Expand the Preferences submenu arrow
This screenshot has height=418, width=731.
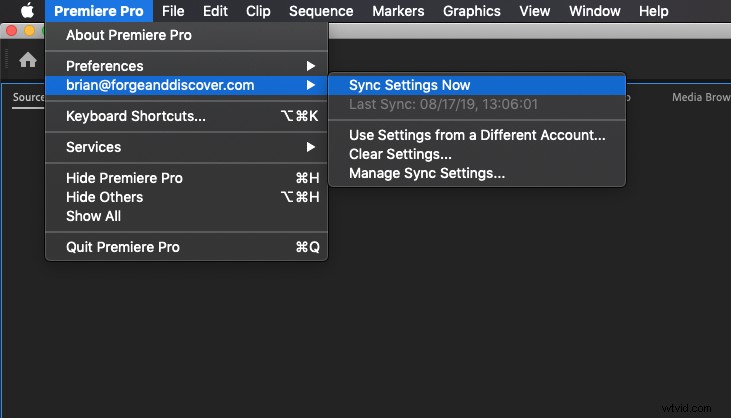[310, 66]
